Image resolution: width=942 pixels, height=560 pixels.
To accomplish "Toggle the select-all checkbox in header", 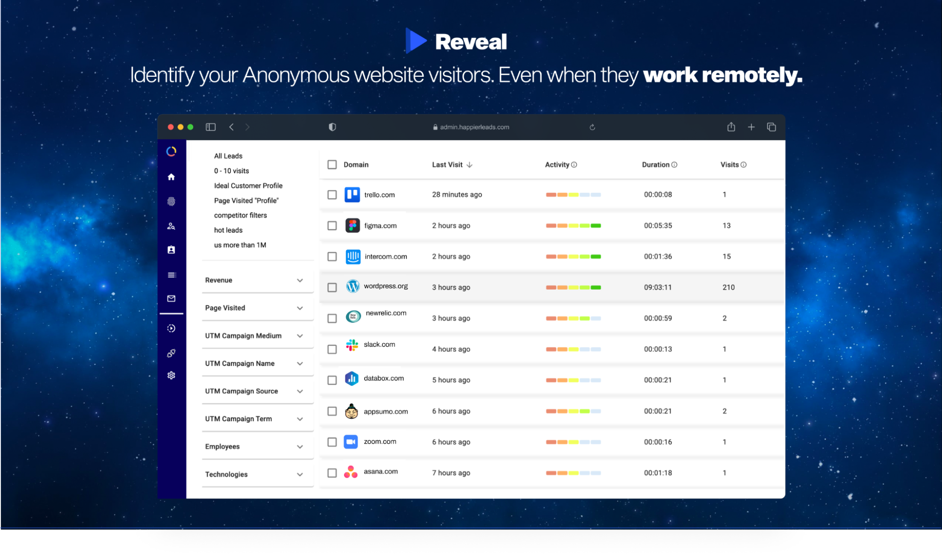I will pyautogui.click(x=332, y=165).
